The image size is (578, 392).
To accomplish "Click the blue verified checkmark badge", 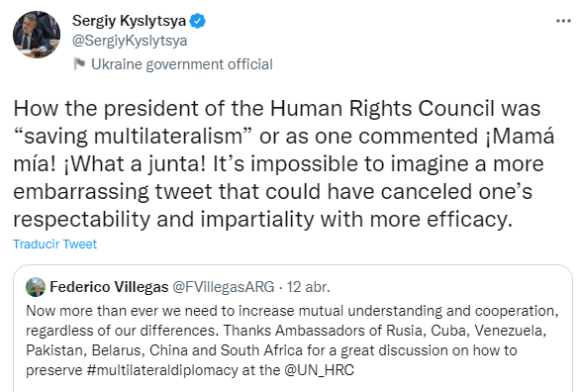I will click(x=198, y=21).
